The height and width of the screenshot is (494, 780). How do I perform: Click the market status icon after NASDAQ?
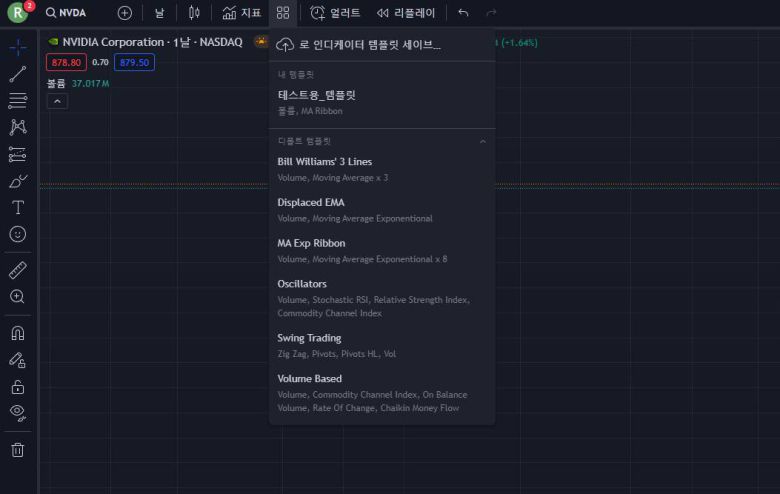pyautogui.click(x=261, y=42)
